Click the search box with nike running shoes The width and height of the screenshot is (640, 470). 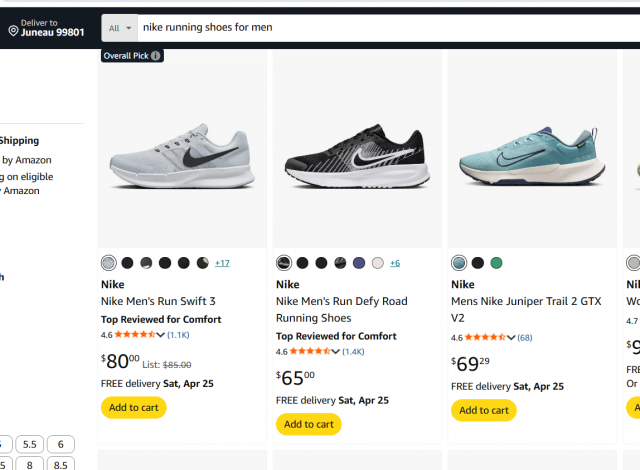[x=380, y=28]
